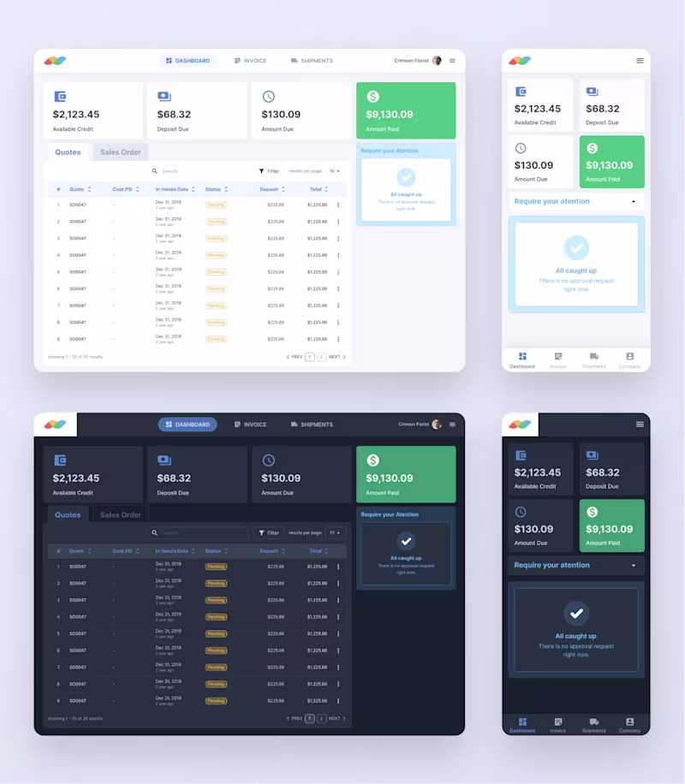Click the Shipments truck icon in light mobile nav
The image size is (685, 784).
[594, 357]
